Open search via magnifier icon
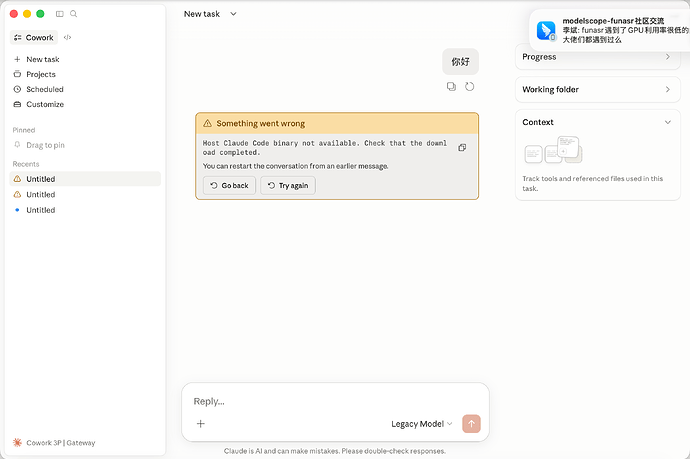This screenshot has height=459, width=690. click(x=73, y=14)
